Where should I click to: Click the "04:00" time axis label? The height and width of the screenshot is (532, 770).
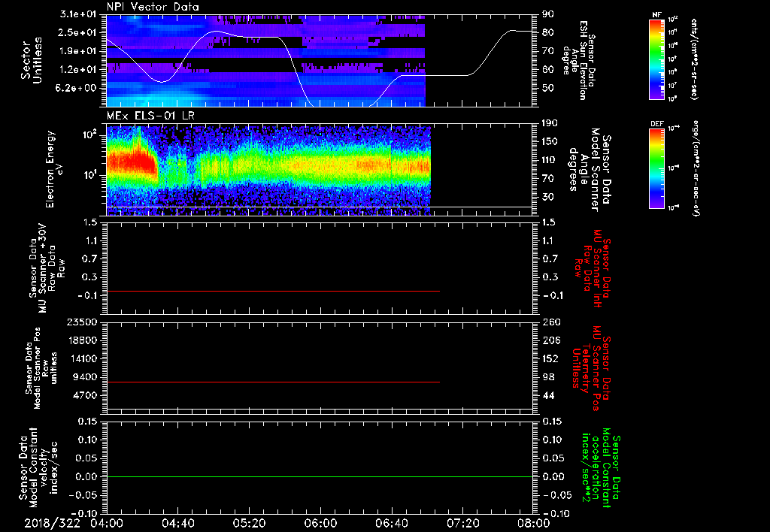(x=107, y=523)
